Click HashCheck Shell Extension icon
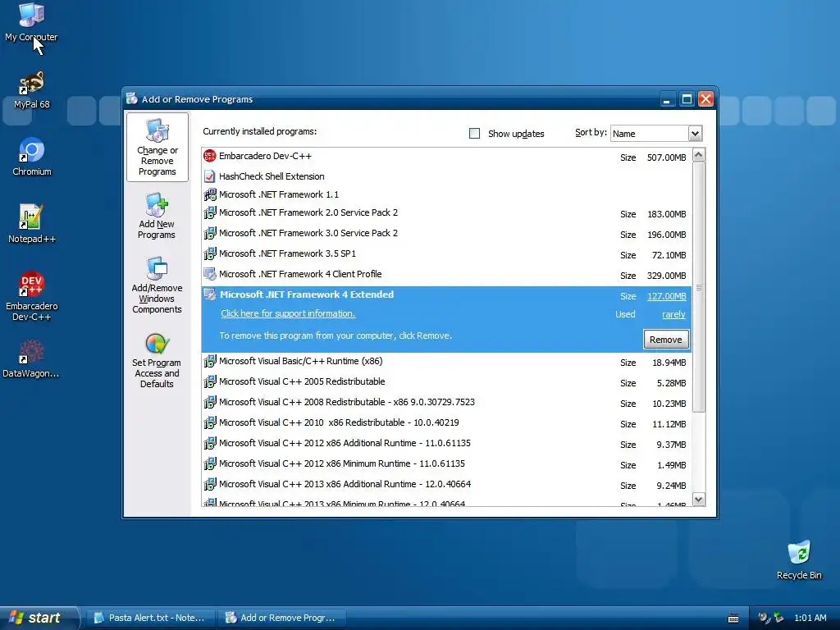Viewport: 840px width, 630px height. (209, 176)
